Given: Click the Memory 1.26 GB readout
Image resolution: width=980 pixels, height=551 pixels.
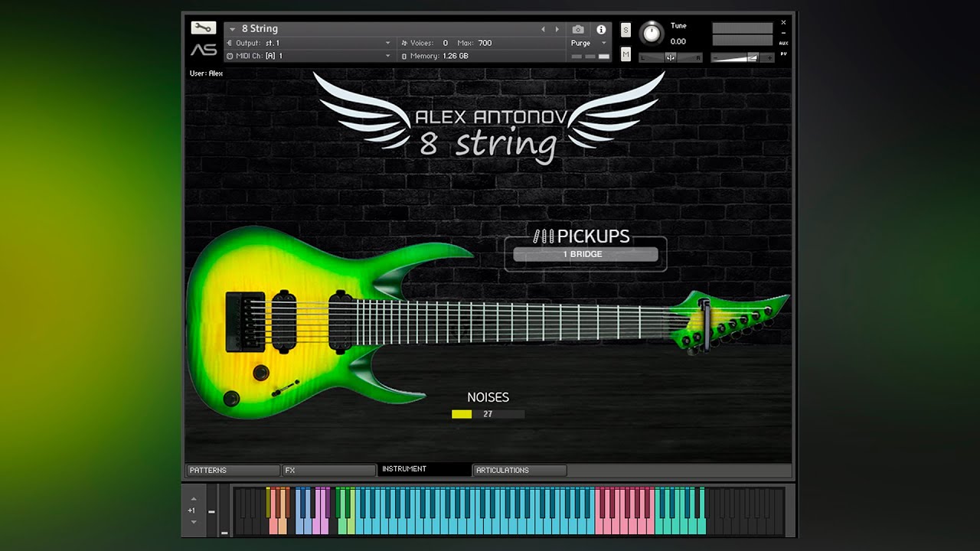Looking at the screenshot, I should tap(439, 56).
